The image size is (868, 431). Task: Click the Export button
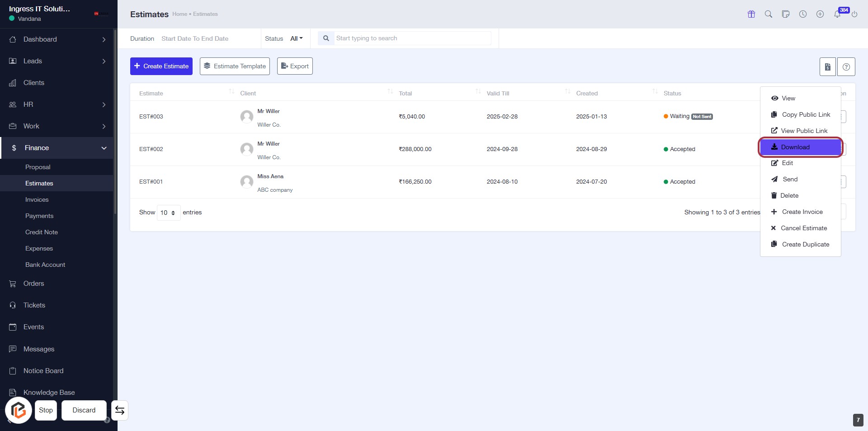click(295, 66)
